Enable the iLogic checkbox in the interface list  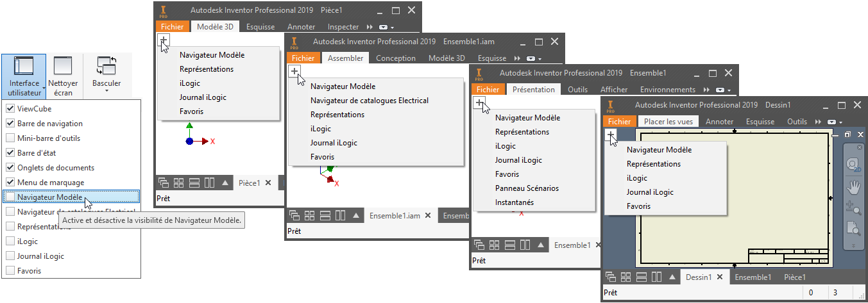pos(10,242)
